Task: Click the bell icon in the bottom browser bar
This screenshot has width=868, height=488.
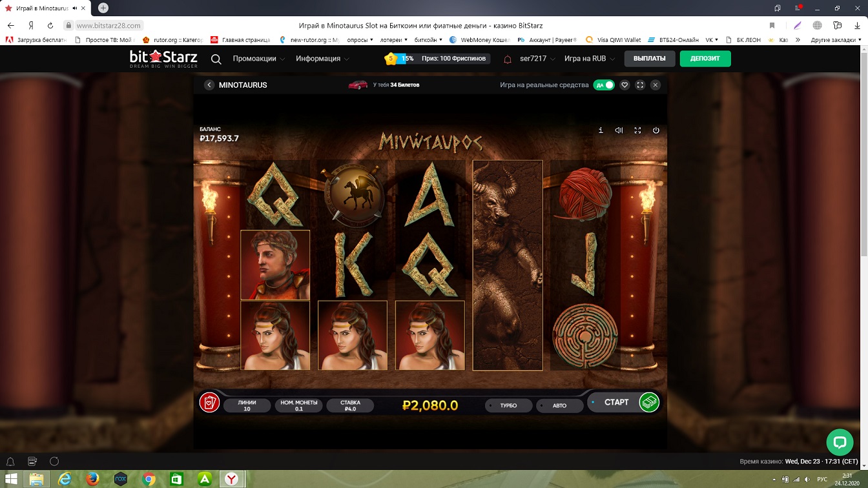Action: click(10, 462)
